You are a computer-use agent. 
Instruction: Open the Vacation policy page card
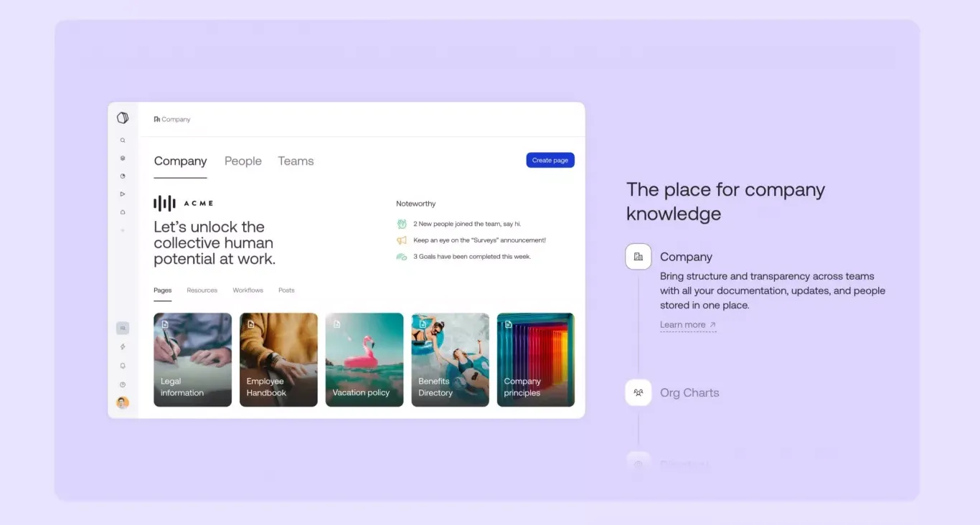[364, 359]
